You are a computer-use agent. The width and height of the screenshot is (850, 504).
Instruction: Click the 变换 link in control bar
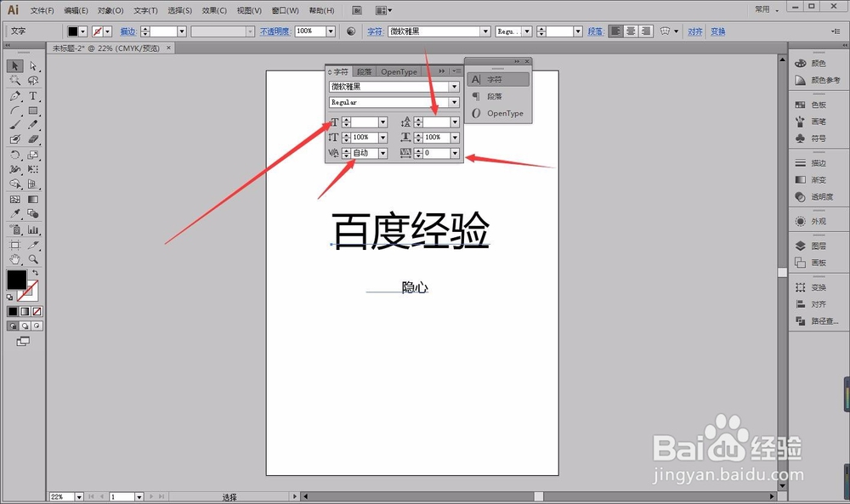717,31
